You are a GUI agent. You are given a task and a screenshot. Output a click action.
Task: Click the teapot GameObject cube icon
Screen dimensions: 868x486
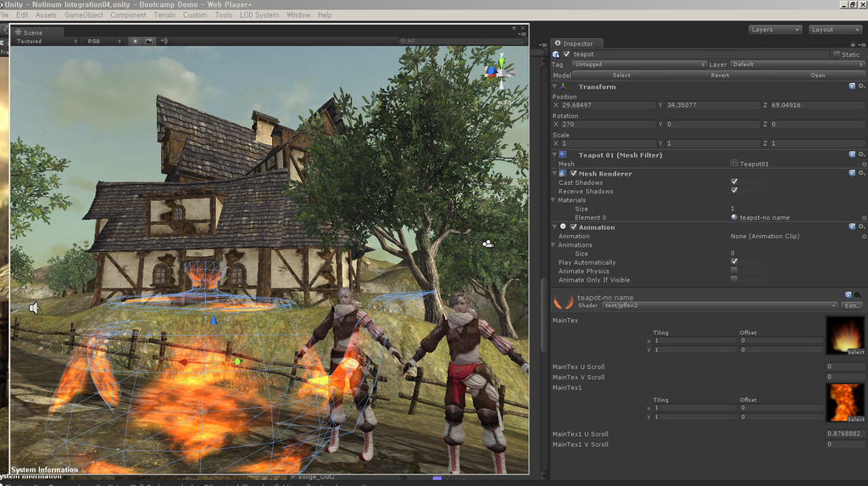point(556,54)
